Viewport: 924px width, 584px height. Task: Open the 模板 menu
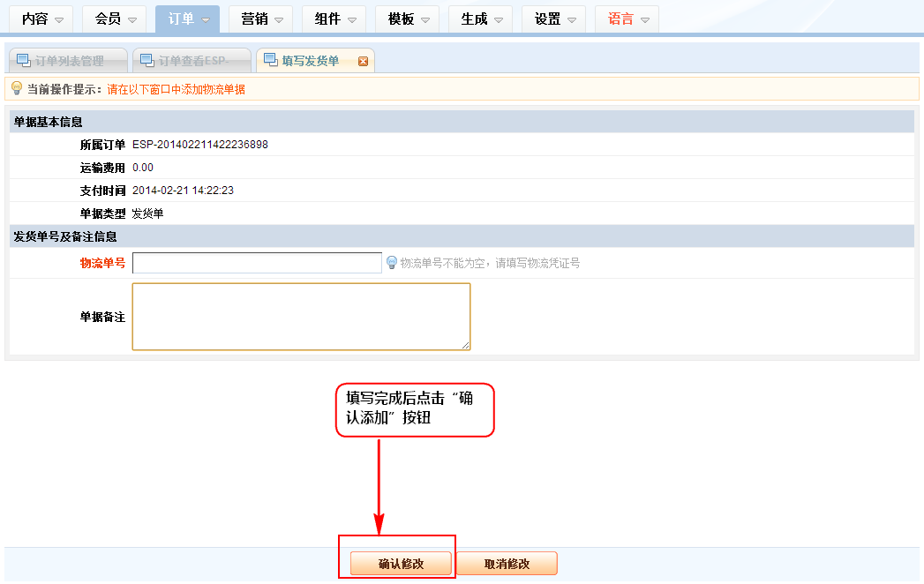(407, 19)
